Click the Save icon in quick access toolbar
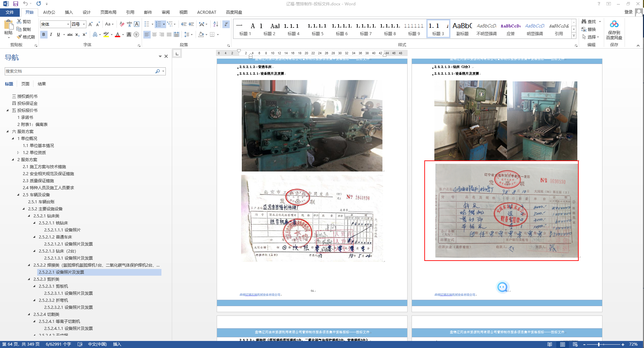 tap(16, 4)
